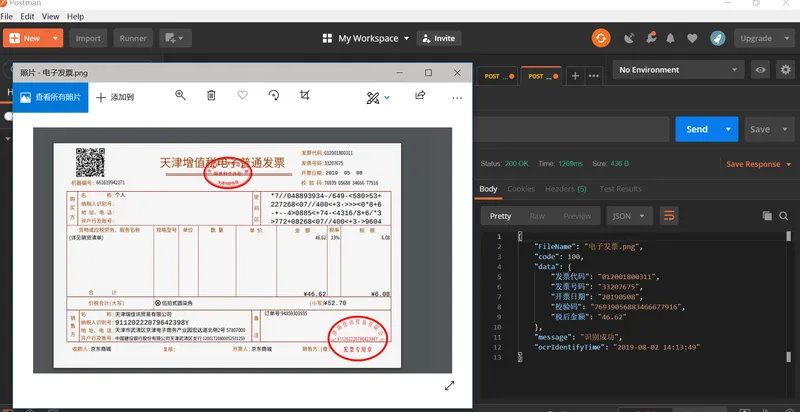Switch to the Headers (5) tab
The width and height of the screenshot is (800, 412).
coord(565,189)
